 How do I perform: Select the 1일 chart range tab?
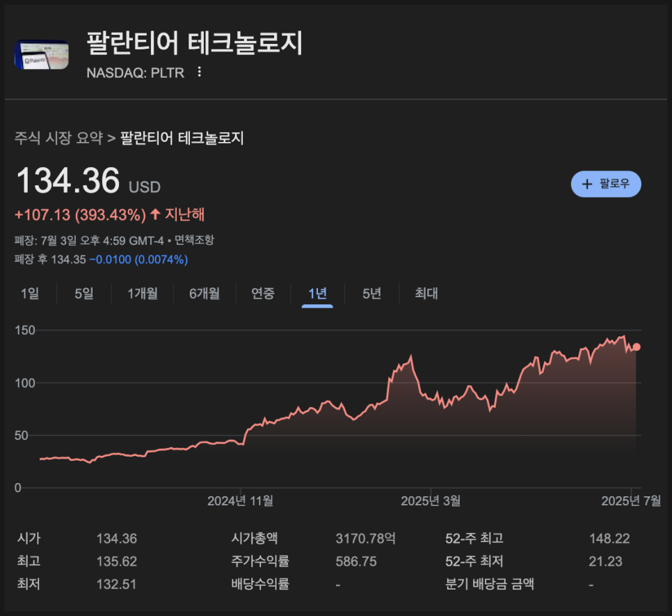(30, 294)
